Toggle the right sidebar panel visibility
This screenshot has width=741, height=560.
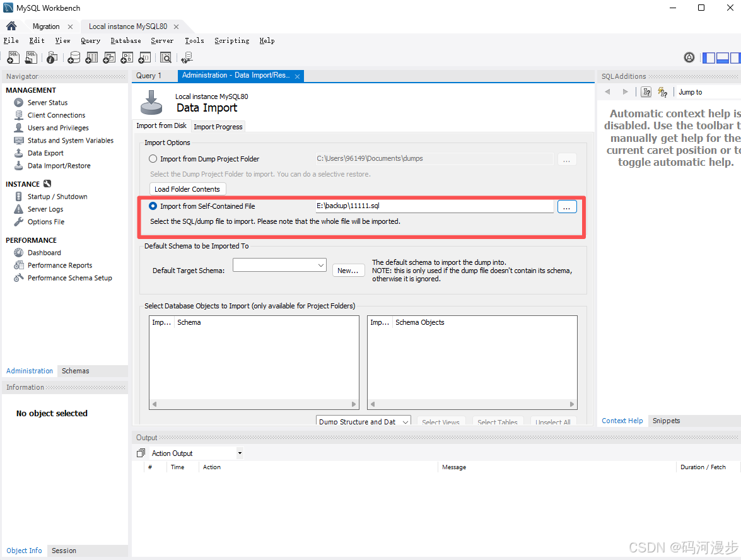(x=735, y=57)
